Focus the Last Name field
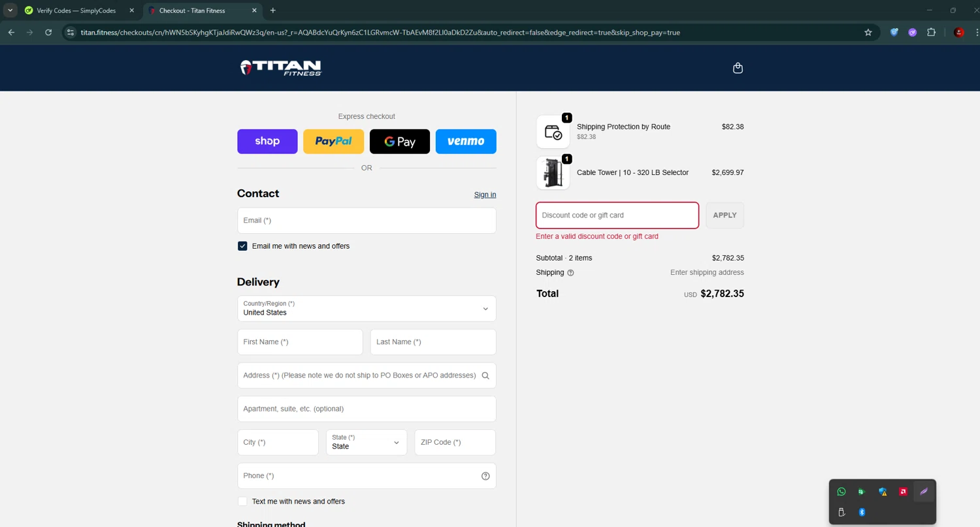Screen dimensions: 980x527 pos(433,342)
